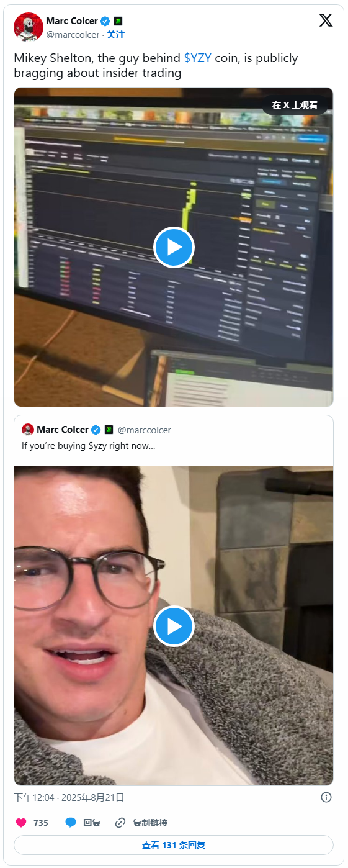
Task: Like the post with the heart icon
Action: pos(21,823)
